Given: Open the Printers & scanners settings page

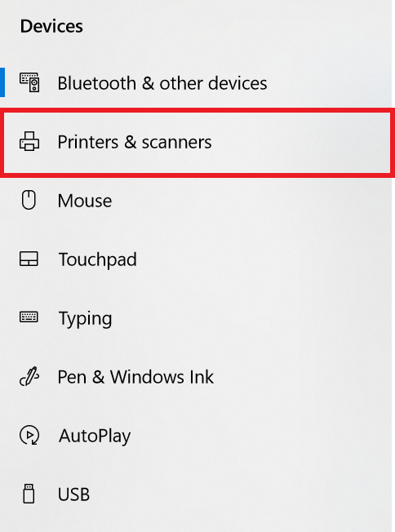Looking at the screenshot, I should (197, 142).
